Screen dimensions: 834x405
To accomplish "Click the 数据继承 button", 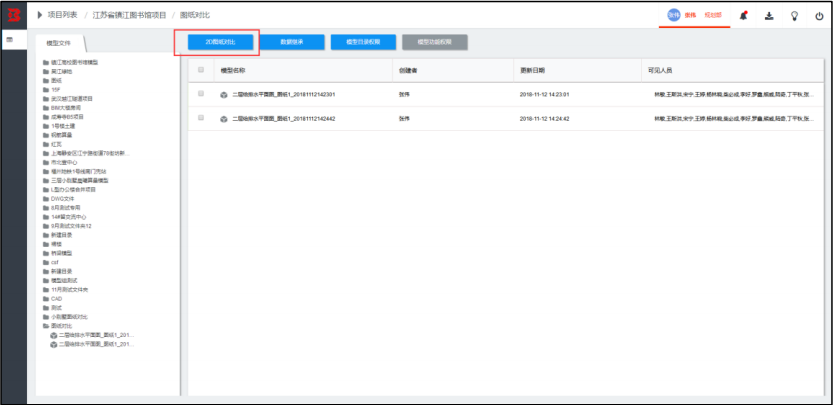I will pos(292,42).
